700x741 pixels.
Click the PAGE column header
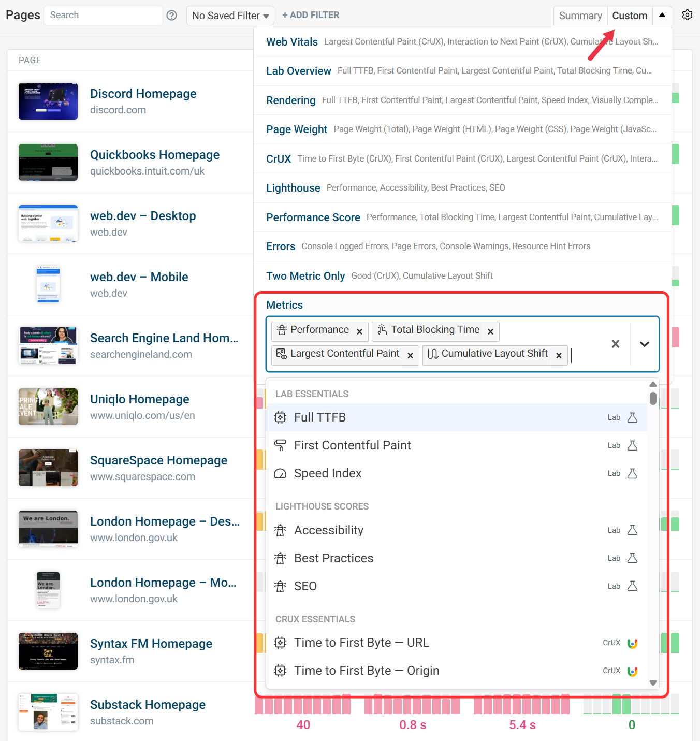30,60
